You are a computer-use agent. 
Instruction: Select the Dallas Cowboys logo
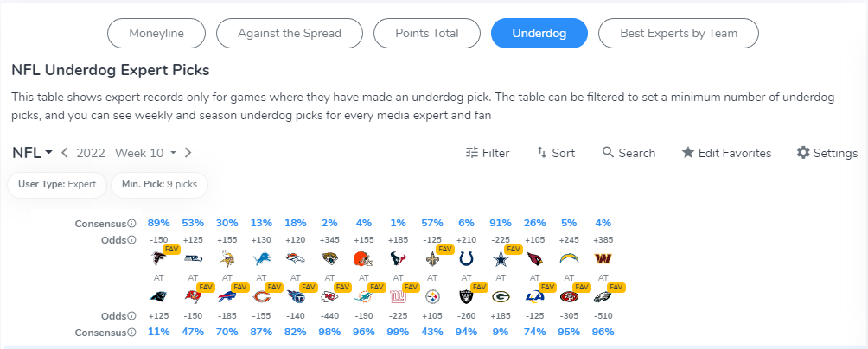(501, 258)
